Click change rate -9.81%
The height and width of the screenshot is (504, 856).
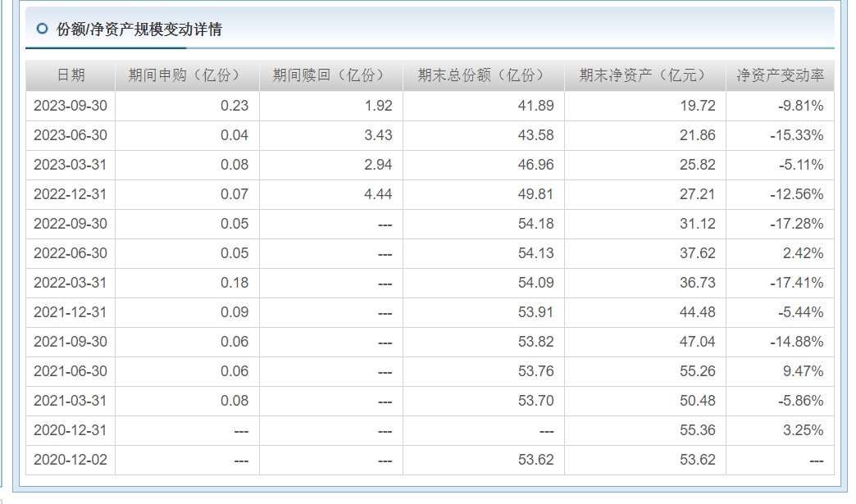801,106
